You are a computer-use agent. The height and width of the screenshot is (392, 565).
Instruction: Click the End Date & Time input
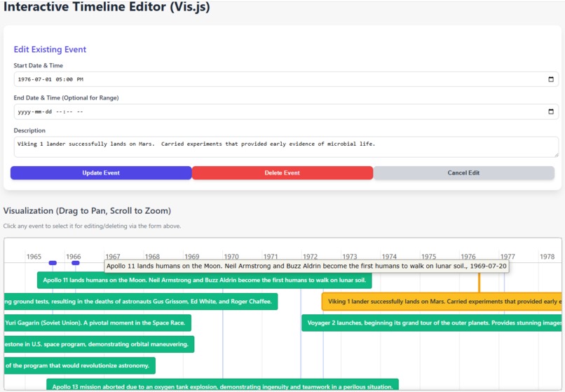click(x=286, y=111)
